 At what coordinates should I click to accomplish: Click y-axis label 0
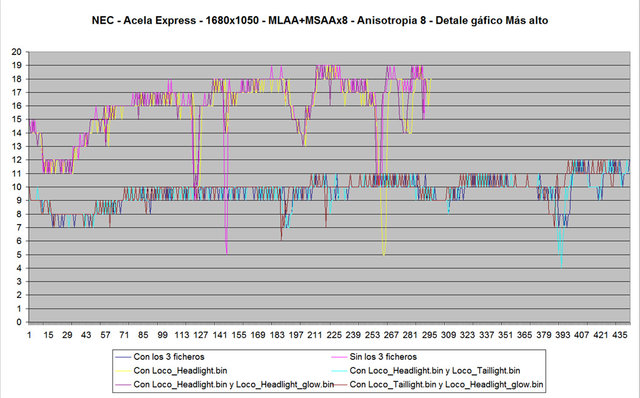tap(19, 322)
